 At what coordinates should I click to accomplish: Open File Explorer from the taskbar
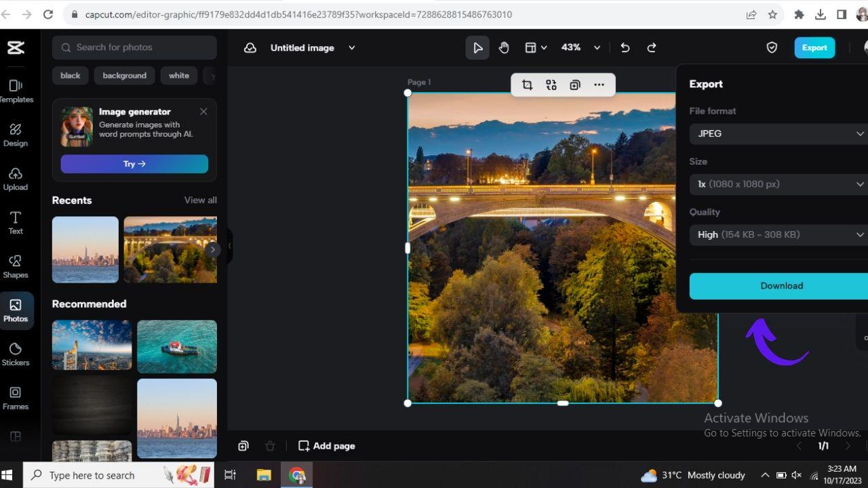pyautogui.click(x=264, y=475)
